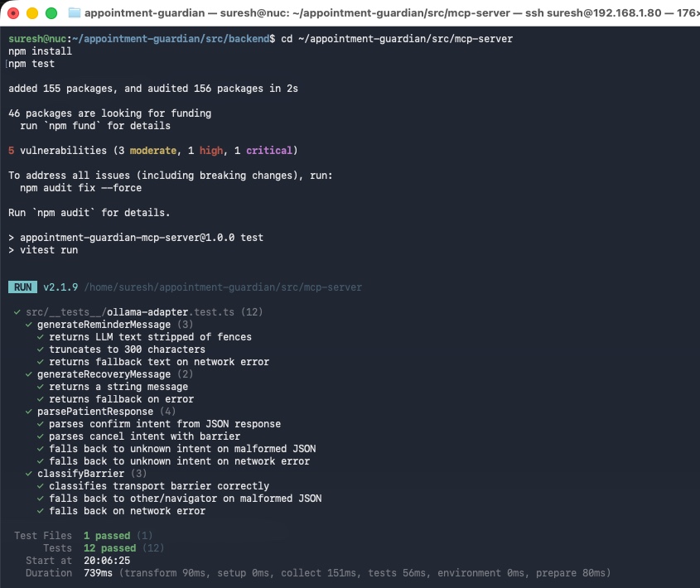The image size is (700, 588).
Task: Click checkmark beside 'unknown intent on network error'
Action: pos(41,461)
